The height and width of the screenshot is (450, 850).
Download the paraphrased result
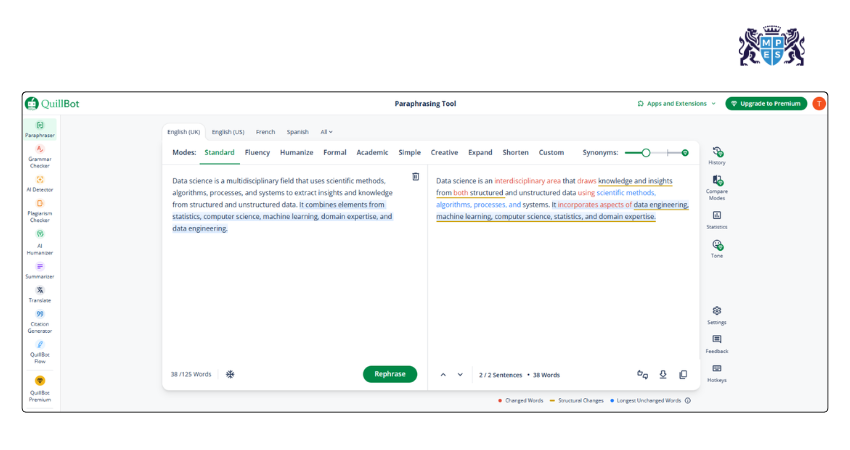click(663, 374)
